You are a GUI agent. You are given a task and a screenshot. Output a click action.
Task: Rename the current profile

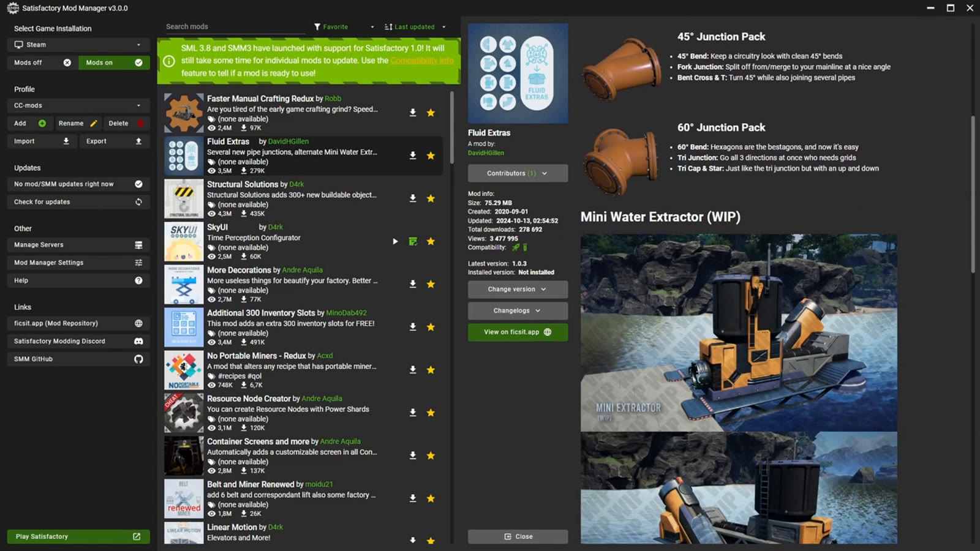tap(78, 123)
